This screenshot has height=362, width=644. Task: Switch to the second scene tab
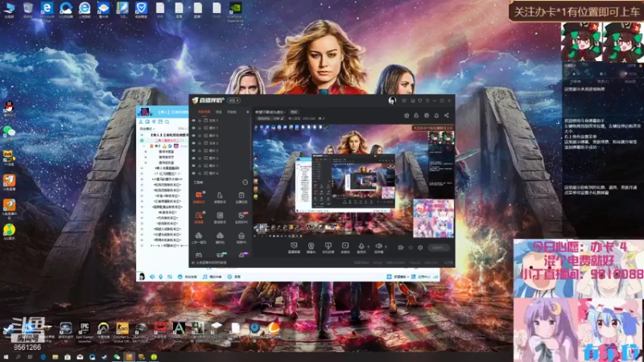coord(219,112)
